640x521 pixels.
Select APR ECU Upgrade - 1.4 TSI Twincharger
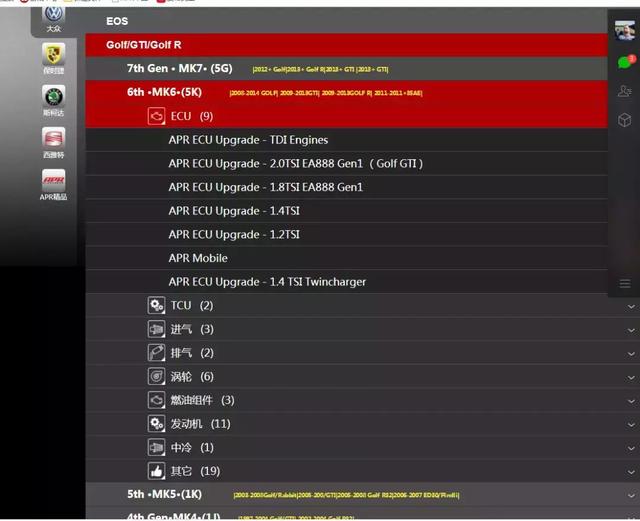tap(267, 282)
